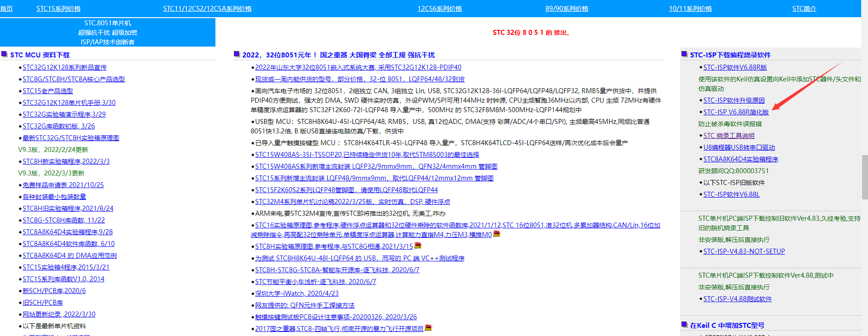Open STC8H旧实验箱程序,2021/8/24 link
The width and height of the screenshot is (868, 336).
68,208
